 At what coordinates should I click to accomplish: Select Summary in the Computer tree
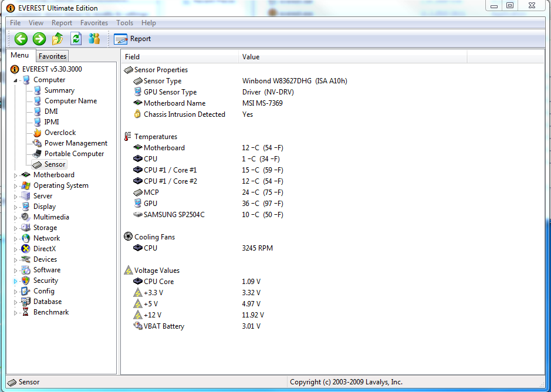(x=59, y=90)
